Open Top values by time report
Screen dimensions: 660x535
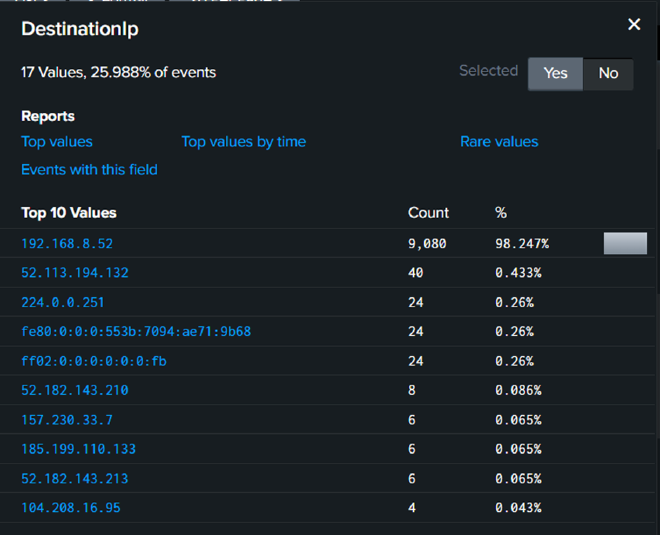click(x=243, y=142)
